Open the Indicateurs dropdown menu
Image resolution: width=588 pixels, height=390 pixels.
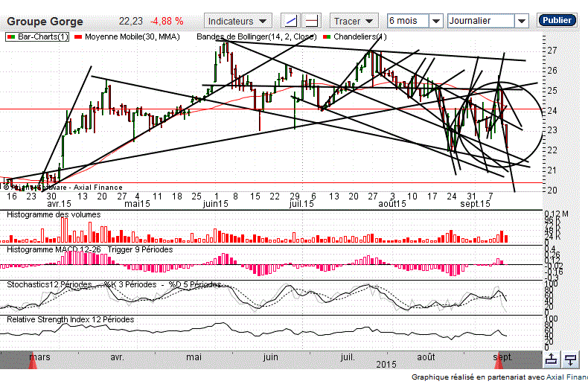tap(238, 21)
